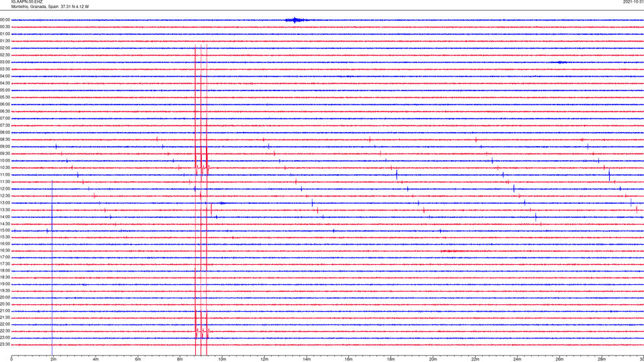Choose the 19:30 row label
Image resolution: width=644 pixels, height=362 pixels.
point(5,290)
